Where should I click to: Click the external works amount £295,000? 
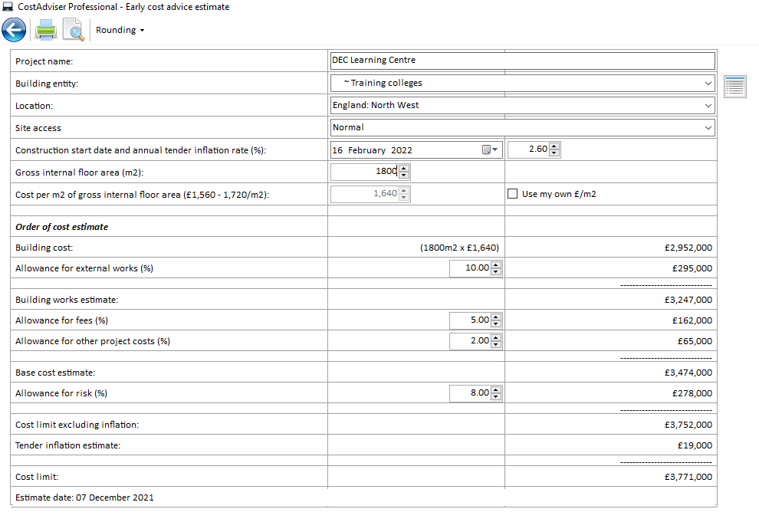[692, 268]
